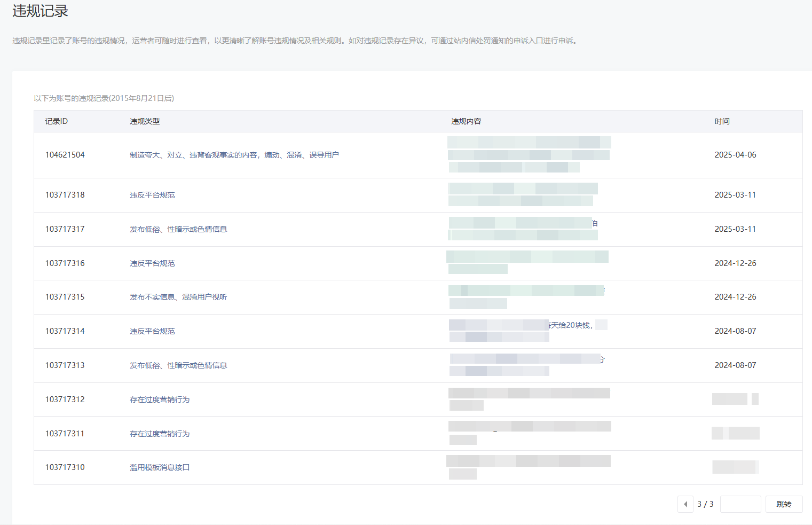The width and height of the screenshot is (812, 525).
Task: Click the 时间 column header
Action: tap(722, 121)
